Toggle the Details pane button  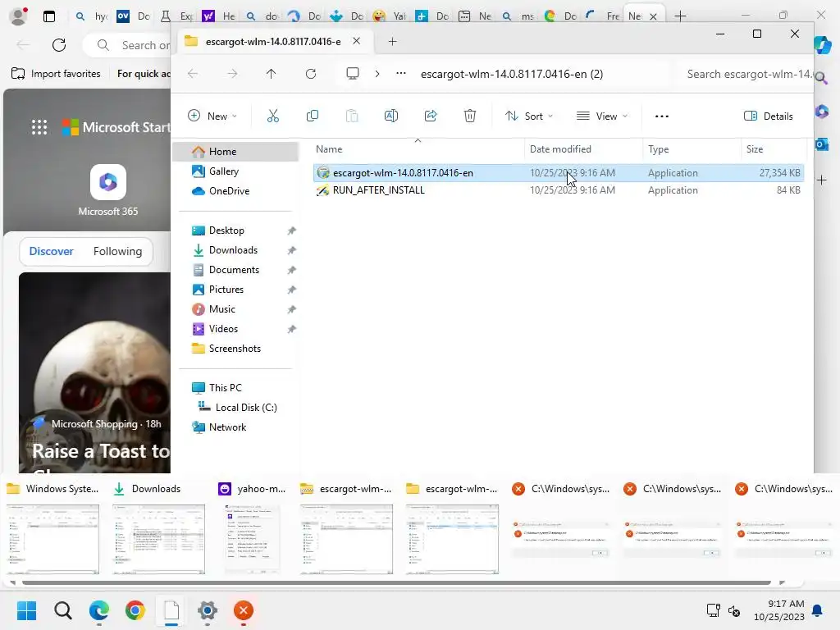click(768, 116)
